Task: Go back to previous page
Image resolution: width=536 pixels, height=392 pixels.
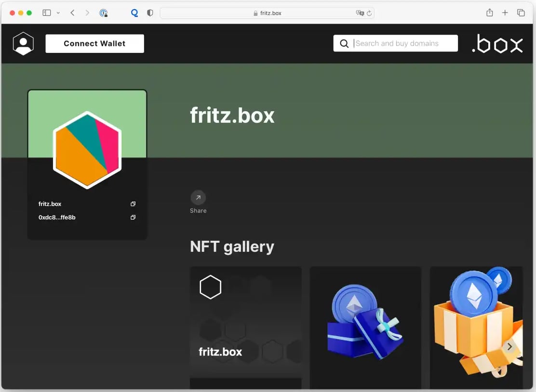Action: click(72, 13)
